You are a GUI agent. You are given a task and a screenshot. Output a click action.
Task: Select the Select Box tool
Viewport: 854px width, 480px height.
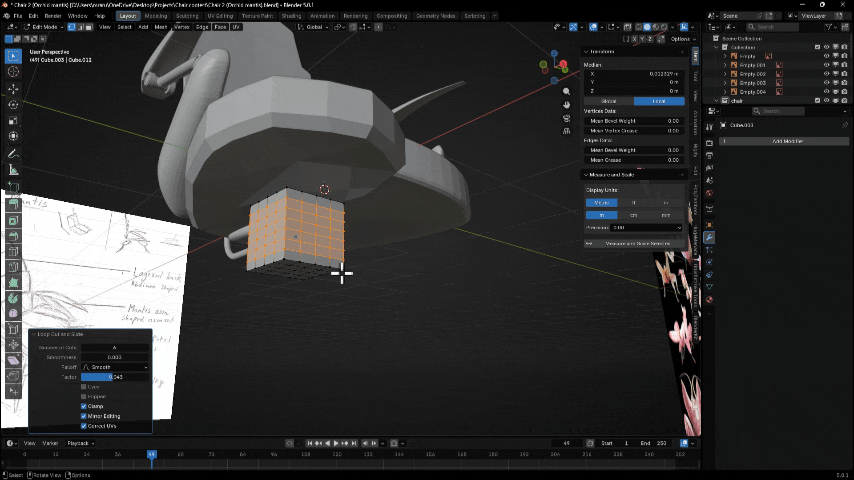tap(14, 56)
